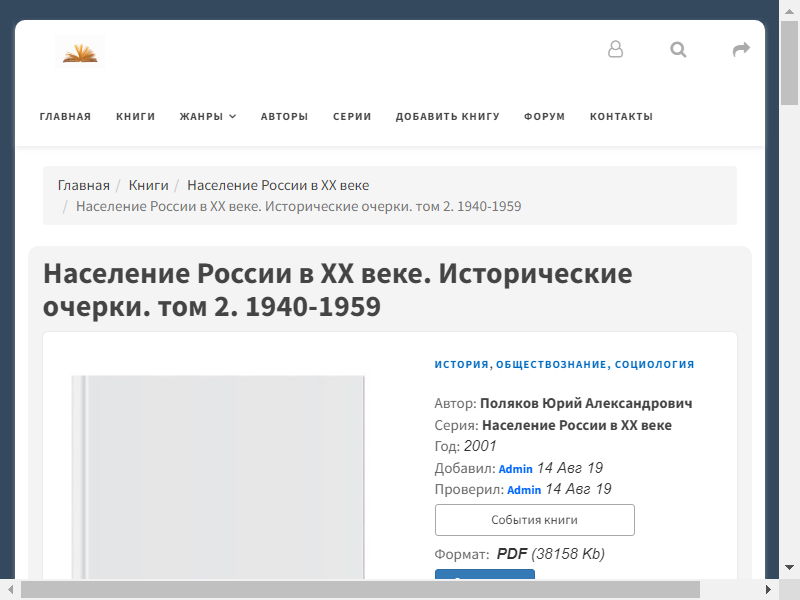This screenshot has width=800, height=600.
Task: Open the КОНТАКТЫ menu item
Action: point(621,116)
